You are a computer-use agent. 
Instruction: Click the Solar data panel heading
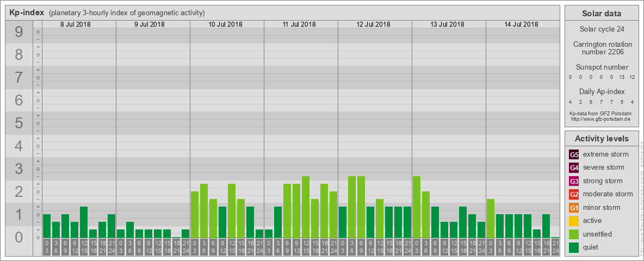[x=602, y=14]
